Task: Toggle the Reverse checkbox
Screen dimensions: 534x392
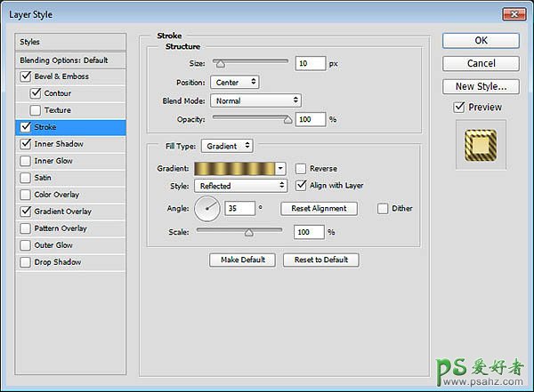Action: pos(302,169)
